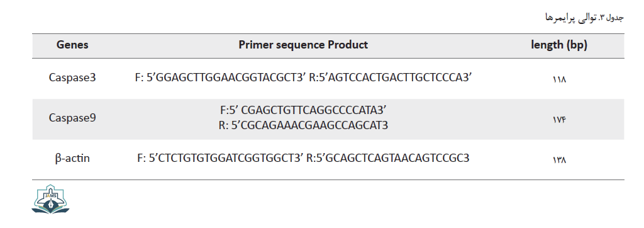
Task: Click the Caspase9 forward primer line
Action: tap(303, 110)
